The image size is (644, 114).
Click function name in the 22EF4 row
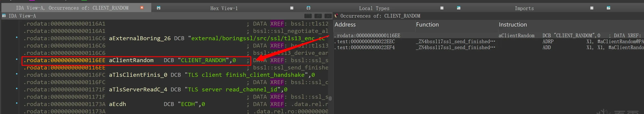[455, 47]
